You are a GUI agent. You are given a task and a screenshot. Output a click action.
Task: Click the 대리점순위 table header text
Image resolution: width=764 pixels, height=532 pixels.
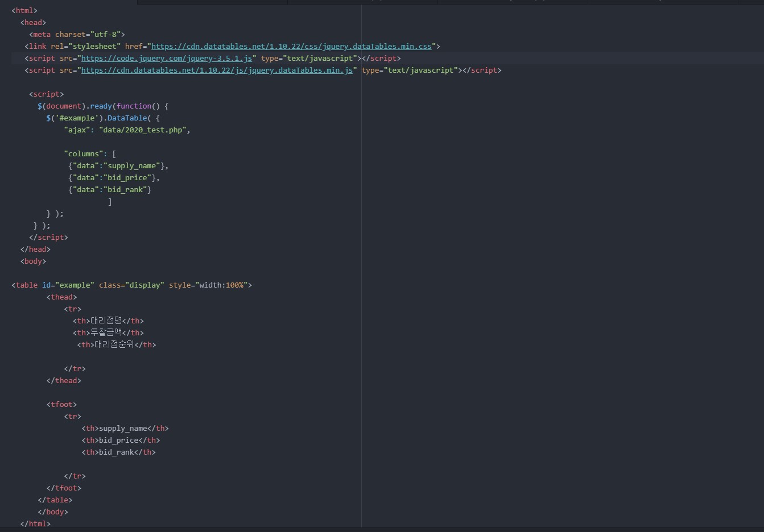pyautogui.click(x=113, y=344)
